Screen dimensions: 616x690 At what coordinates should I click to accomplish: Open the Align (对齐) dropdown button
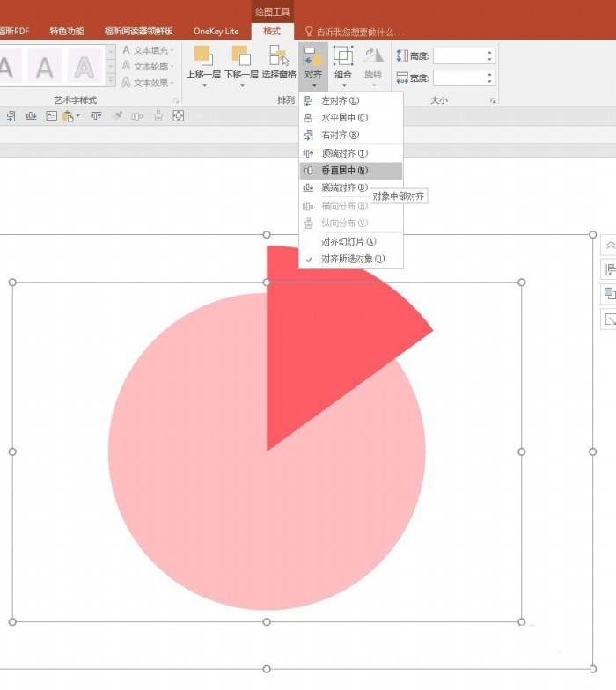tap(313, 66)
